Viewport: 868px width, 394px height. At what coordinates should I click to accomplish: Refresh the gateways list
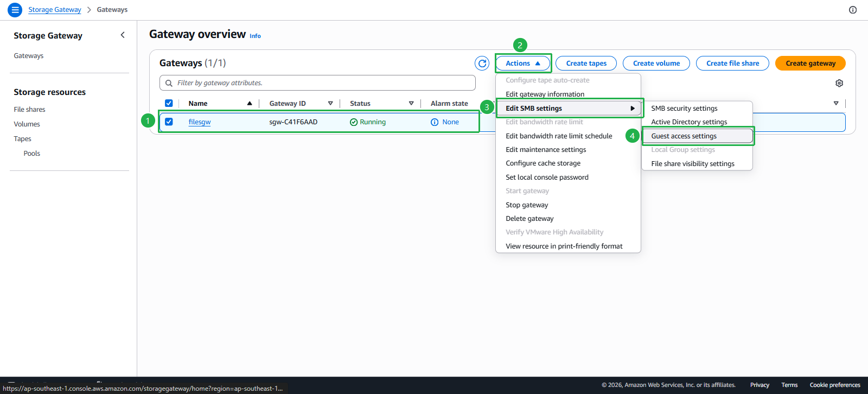click(x=482, y=63)
